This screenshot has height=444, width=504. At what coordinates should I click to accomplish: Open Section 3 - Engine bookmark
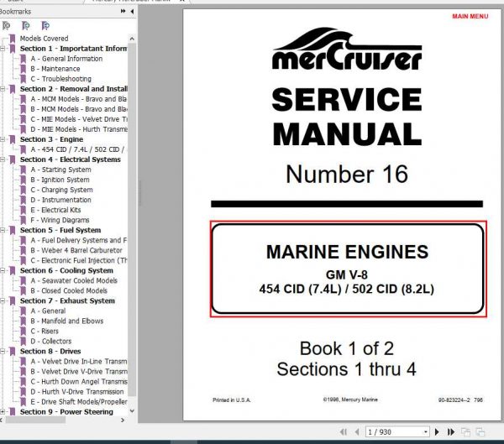[x=51, y=139]
